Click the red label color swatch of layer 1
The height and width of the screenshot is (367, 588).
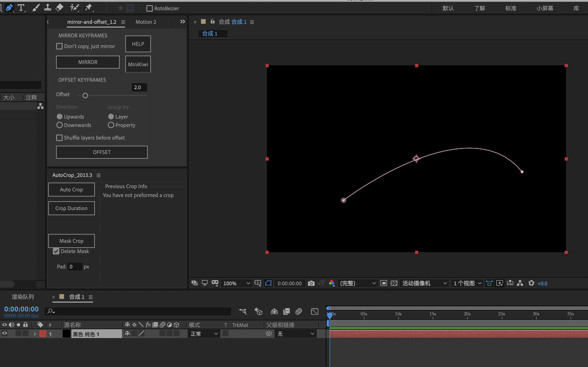43,334
